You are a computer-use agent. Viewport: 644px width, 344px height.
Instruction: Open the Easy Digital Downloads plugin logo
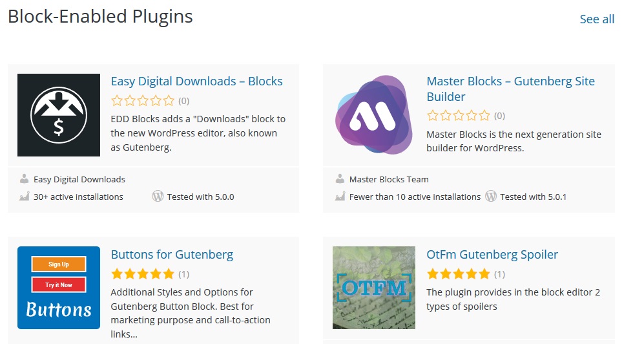click(59, 115)
